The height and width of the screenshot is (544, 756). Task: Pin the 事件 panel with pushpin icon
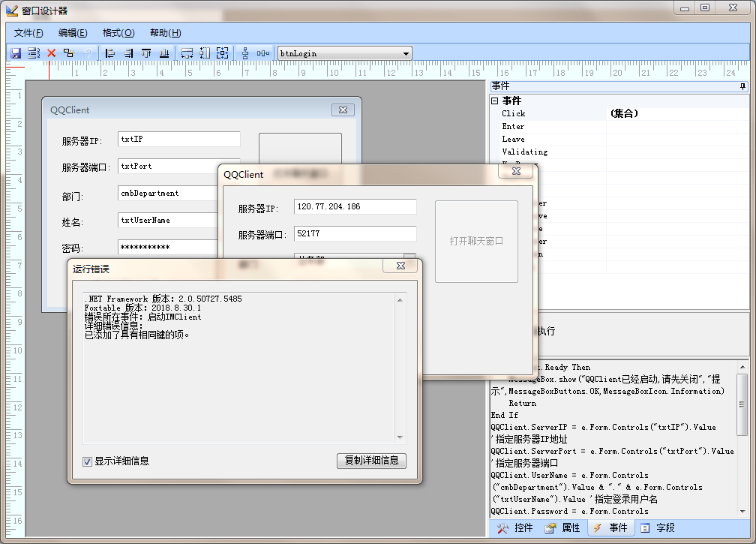[742, 86]
